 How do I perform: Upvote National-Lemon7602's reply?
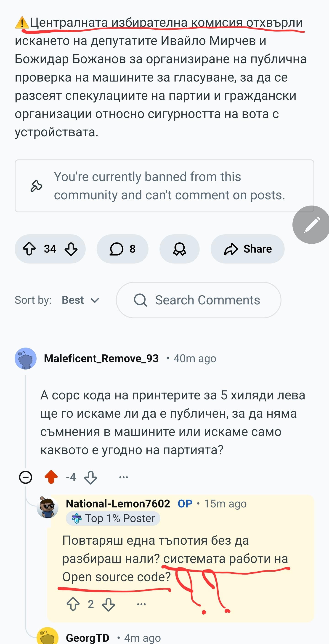click(73, 604)
